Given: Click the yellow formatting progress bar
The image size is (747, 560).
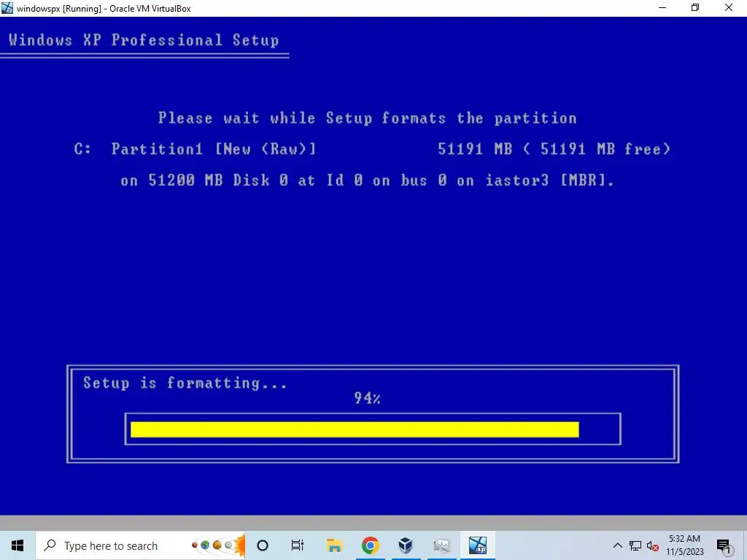Looking at the screenshot, I should pyautogui.click(x=355, y=429).
